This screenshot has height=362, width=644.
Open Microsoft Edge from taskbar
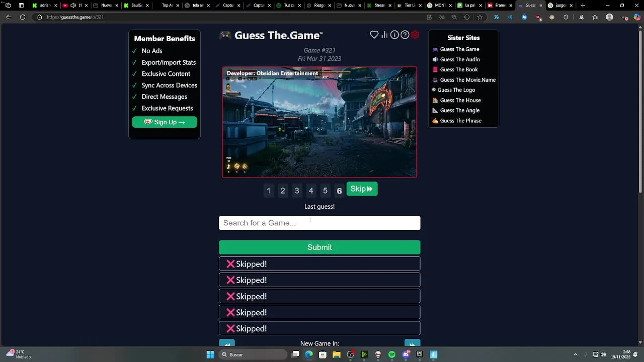click(x=309, y=354)
